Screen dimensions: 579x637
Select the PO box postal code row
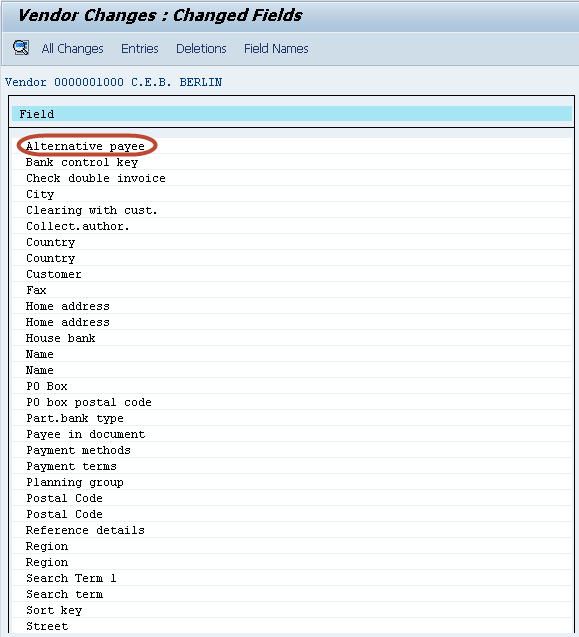[292, 402]
